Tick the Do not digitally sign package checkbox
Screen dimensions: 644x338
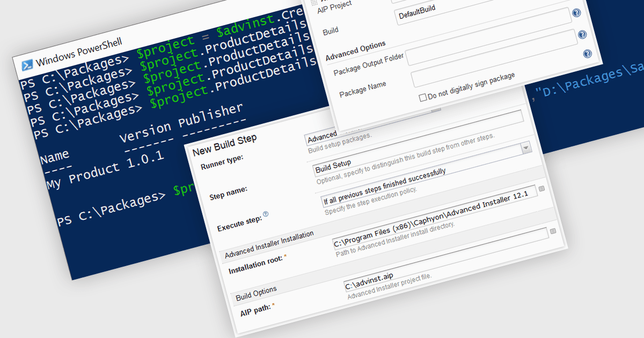[423, 97]
